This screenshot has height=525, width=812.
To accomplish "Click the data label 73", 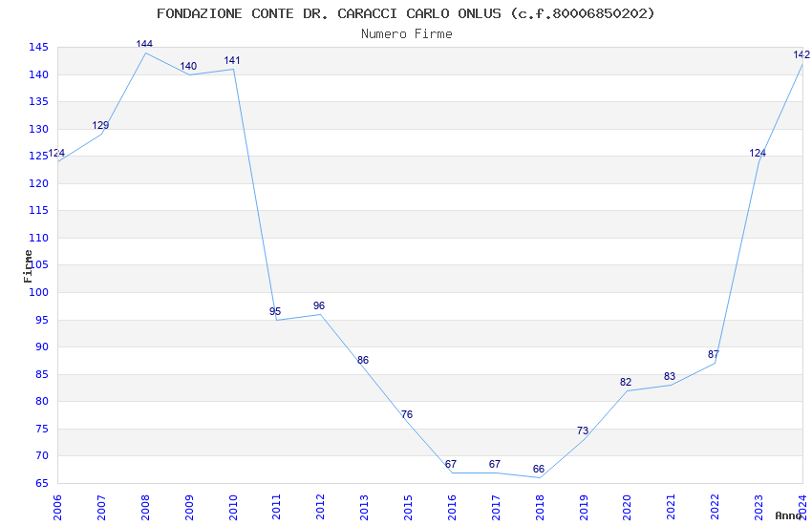I will tap(583, 430).
